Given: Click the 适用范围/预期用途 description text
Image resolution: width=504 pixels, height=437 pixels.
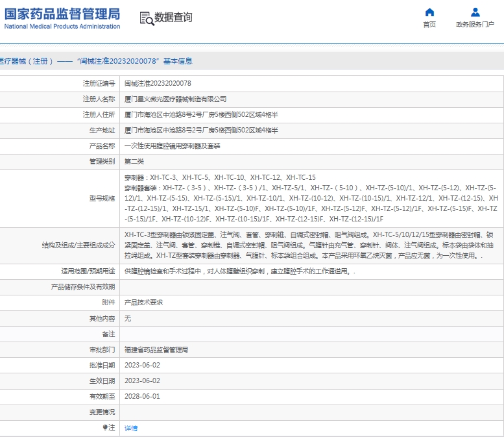Looking at the screenshot, I should (240, 271).
